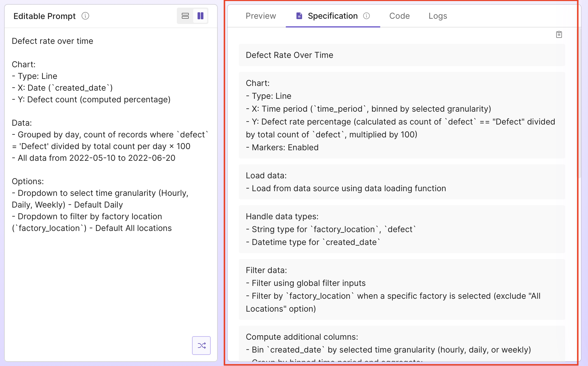Click the Handle data types section
Screen dimensions: 588x366
pos(402,229)
